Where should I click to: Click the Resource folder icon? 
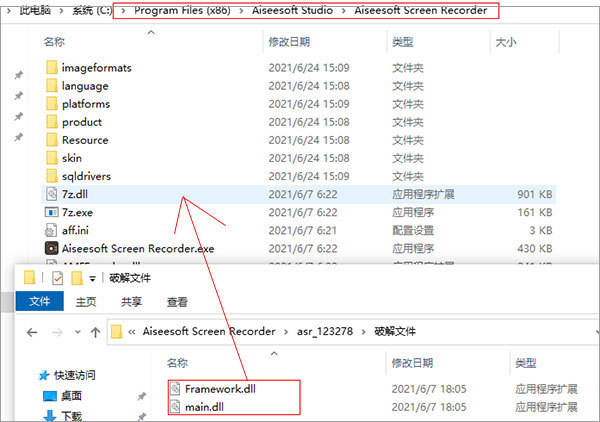[52, 140]
